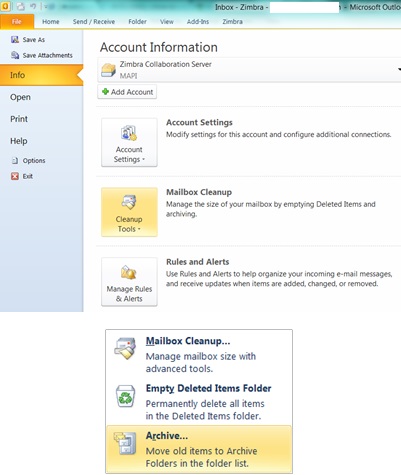Click the Save As disk icon
401x475 pixels.
pyautogui.click(x=15, y=40)
